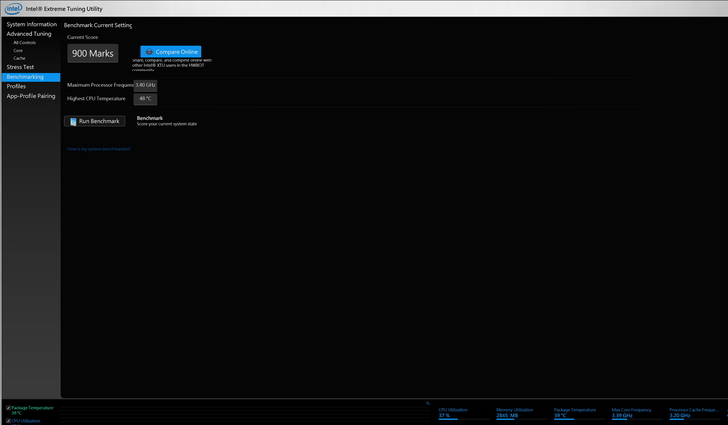The height and width of the screenshot is (425, 728).
Task: Click the 'Score your current system state' text
Action: pyautogui.click(x=167, y=124)
